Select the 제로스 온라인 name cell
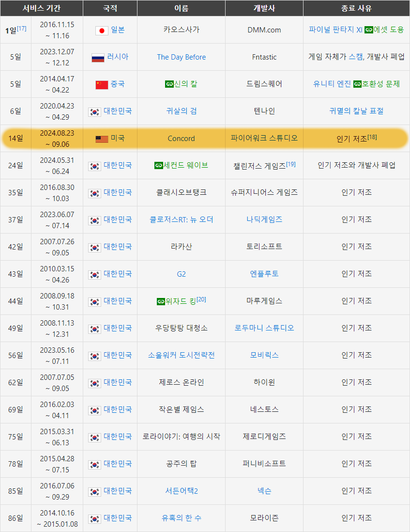410x532 pixels. [181, 383]
